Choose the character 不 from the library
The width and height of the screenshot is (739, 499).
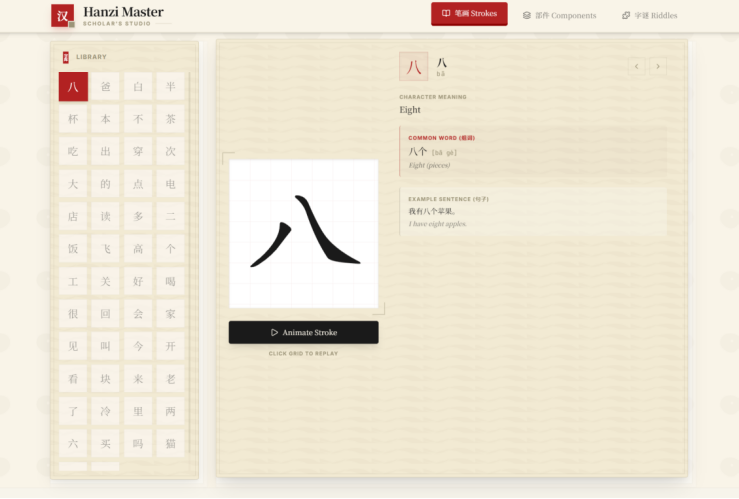138,119
